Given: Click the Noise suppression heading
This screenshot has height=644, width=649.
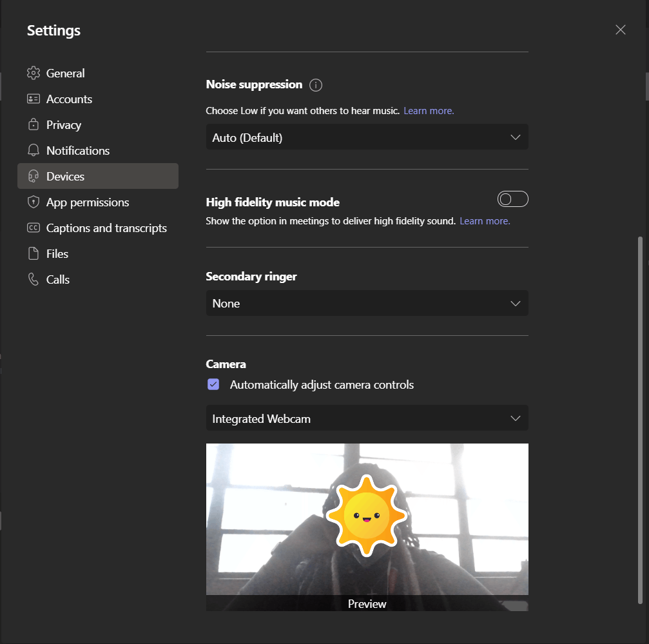Looking at the screenshot, I should click(254, 84).
